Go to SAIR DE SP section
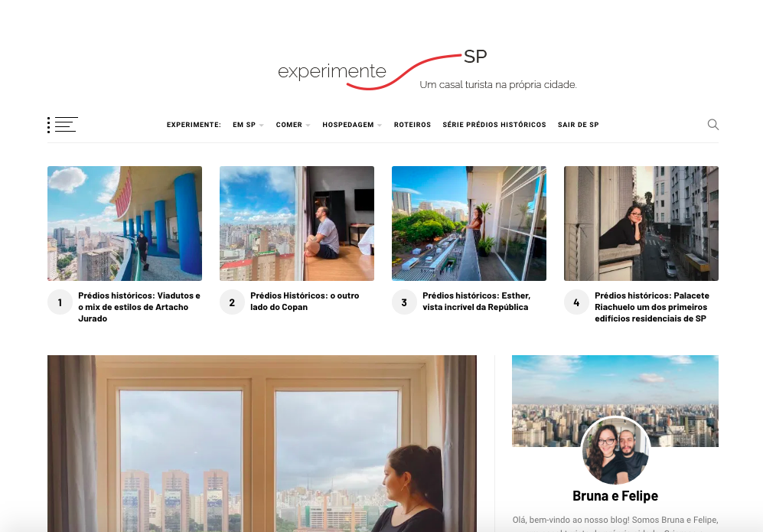The height and width of the screenshot is (532, 763). tap(578, 125)
